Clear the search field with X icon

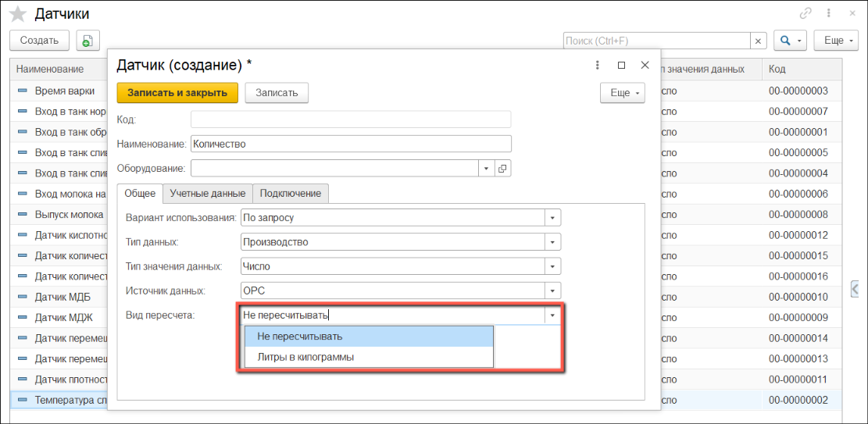pos(758,41)
